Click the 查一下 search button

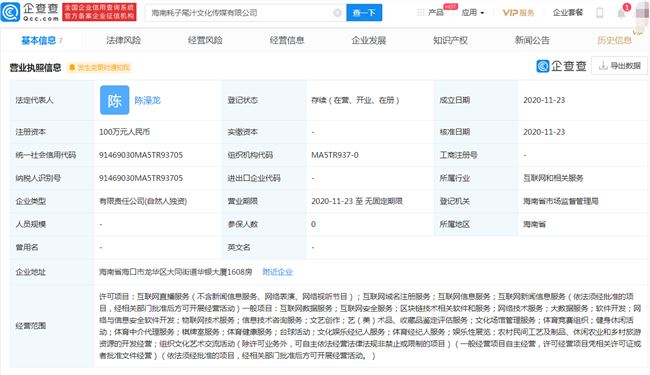364,13
